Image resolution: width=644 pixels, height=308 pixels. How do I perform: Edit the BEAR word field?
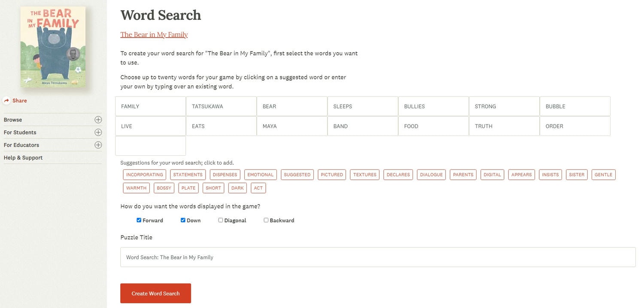coord(292,106)
